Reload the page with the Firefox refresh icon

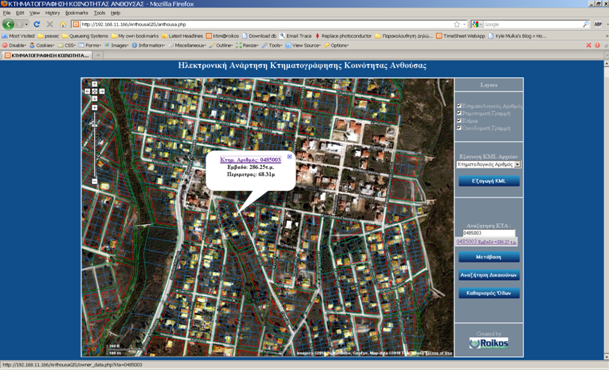[x=37, y=24]
